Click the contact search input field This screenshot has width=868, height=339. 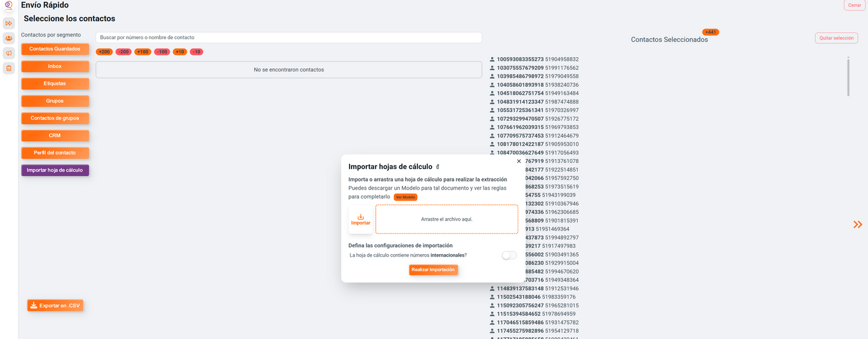288,38
